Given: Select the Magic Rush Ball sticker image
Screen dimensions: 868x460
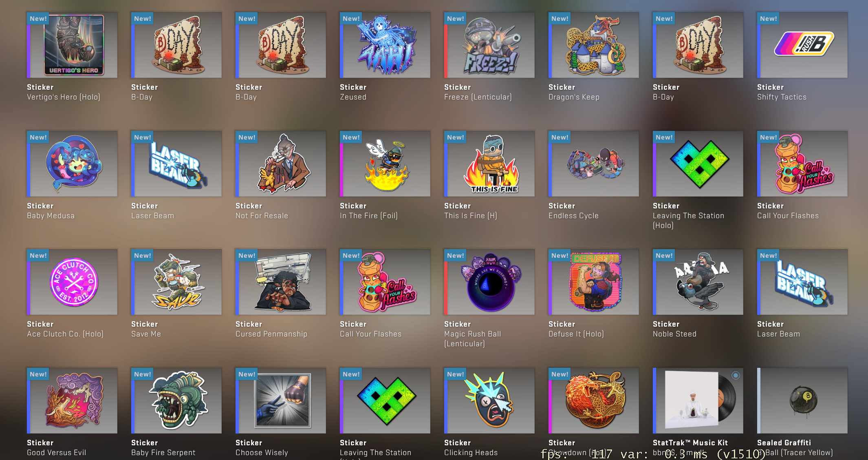Looking at the screenshot, I should [x=489, y=282].
